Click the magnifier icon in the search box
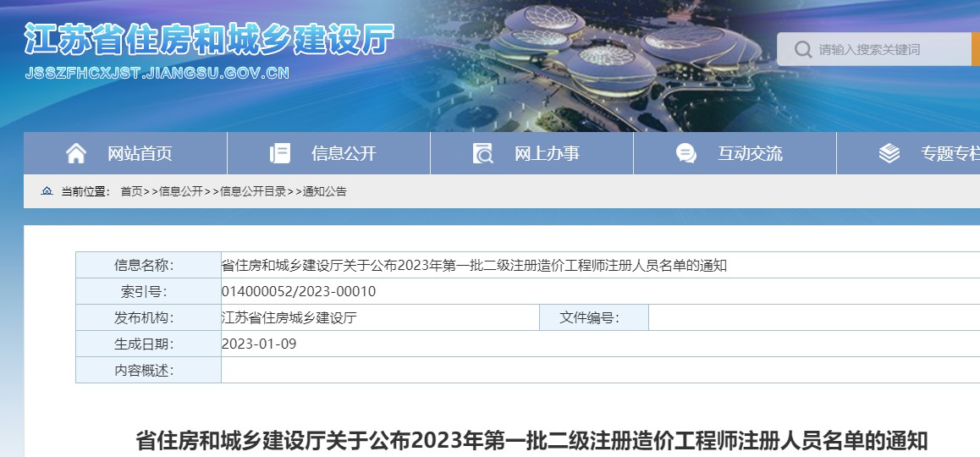 (x=802, y=50)
